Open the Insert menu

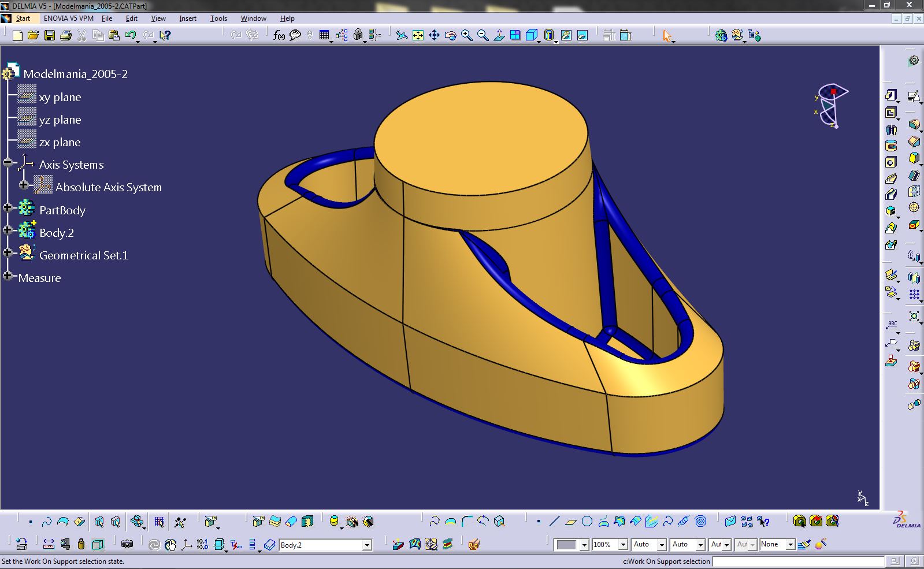click(188, 18)
